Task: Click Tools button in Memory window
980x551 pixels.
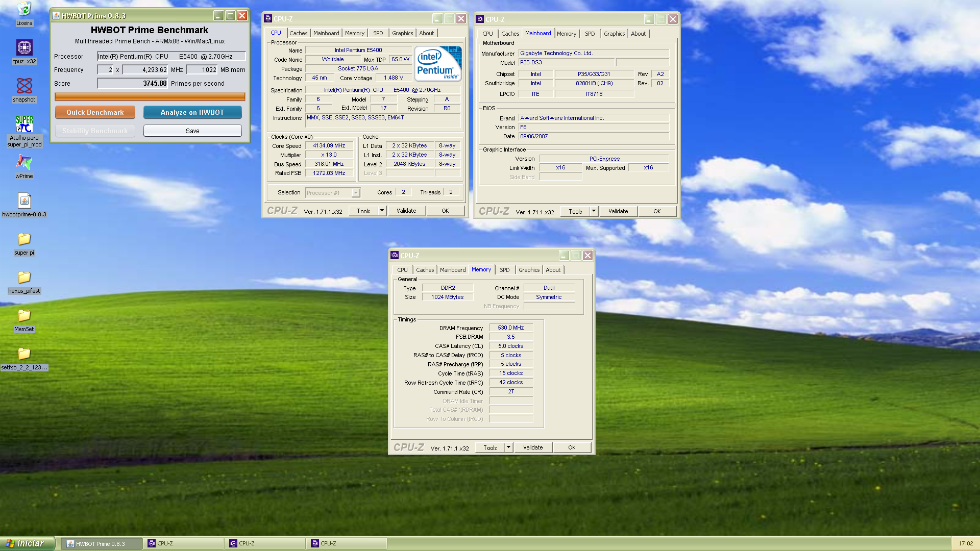Action: click(490, 447)
